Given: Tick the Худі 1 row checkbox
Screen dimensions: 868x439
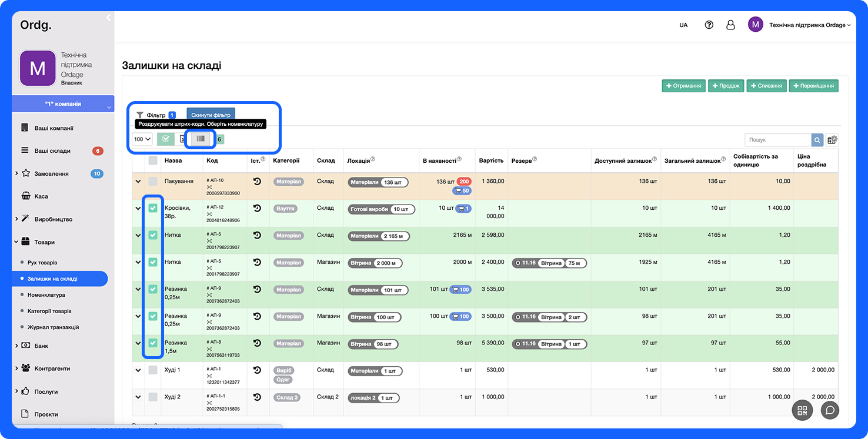Looking at the screenshot, I should (x=153, y=370).
